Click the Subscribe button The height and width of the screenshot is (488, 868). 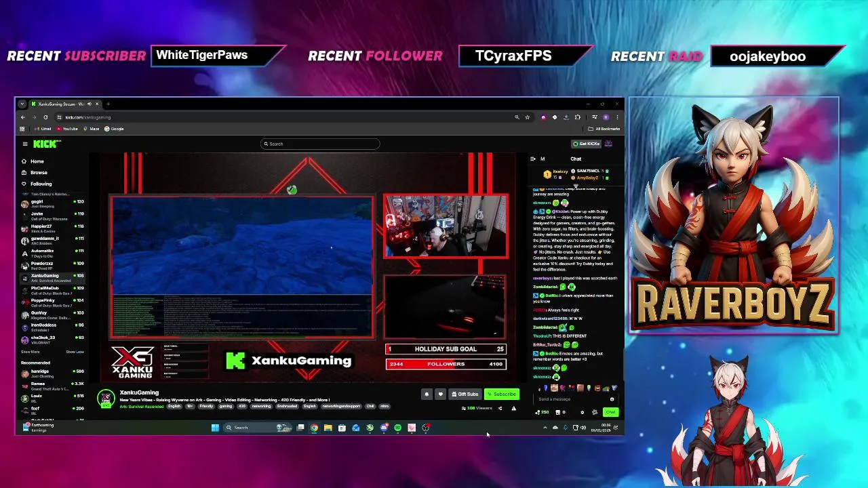click(x=502, y=394)
